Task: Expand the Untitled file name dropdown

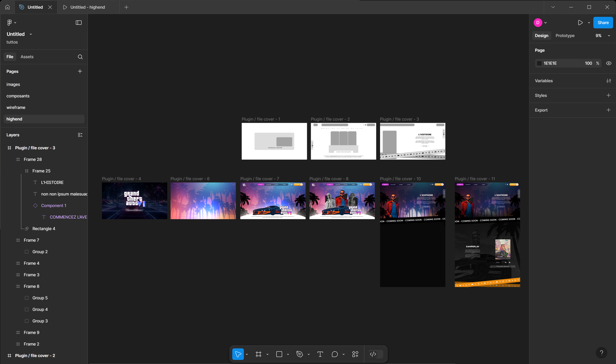Action: click(x=31, y=34)
